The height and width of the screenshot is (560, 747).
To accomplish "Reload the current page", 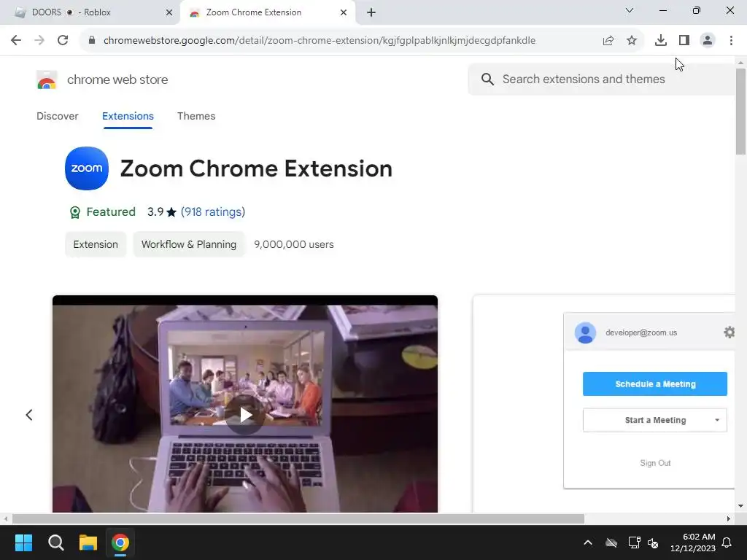I will point(63,41).
